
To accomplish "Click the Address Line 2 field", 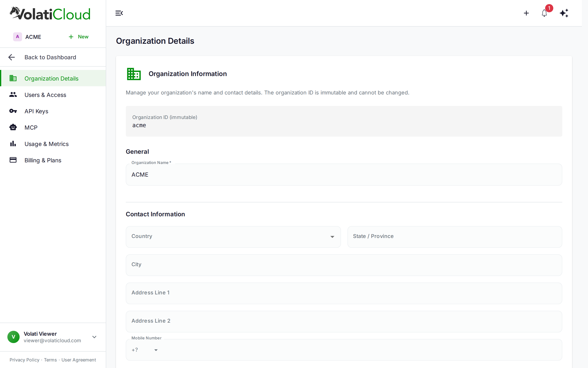I will [344, 322].
